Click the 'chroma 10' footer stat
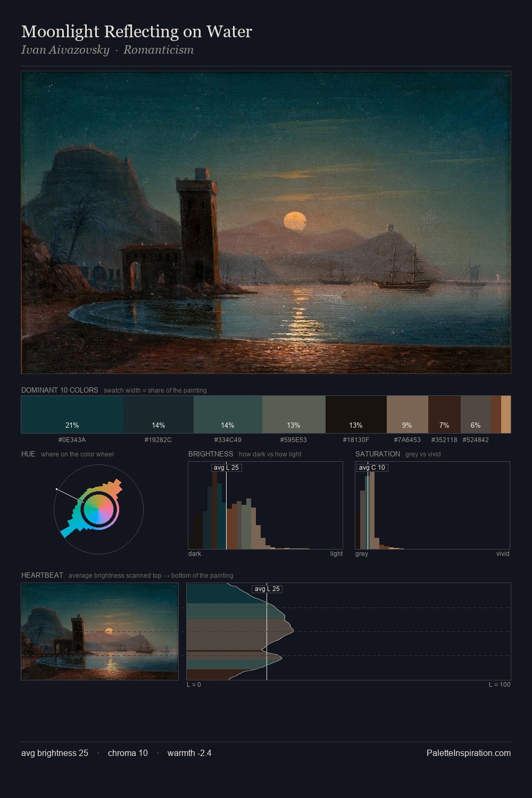Image resolution: width=532 pixels, height=798 pixels. click(128, 753)
